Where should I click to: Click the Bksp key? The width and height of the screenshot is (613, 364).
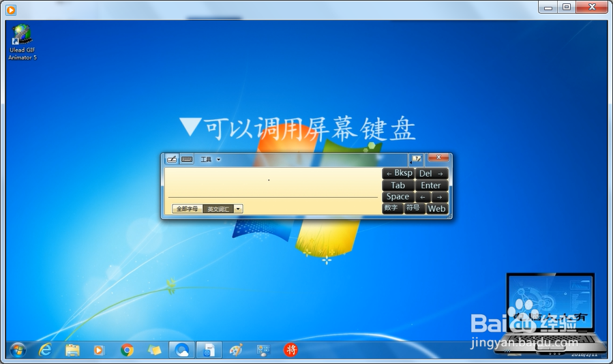click(398, 173)
